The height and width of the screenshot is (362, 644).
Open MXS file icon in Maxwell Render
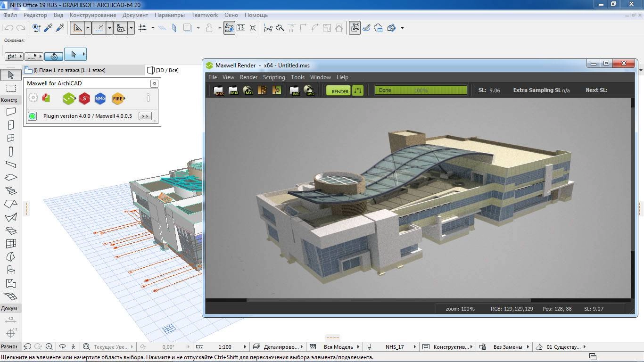click(x=219, y=90)
